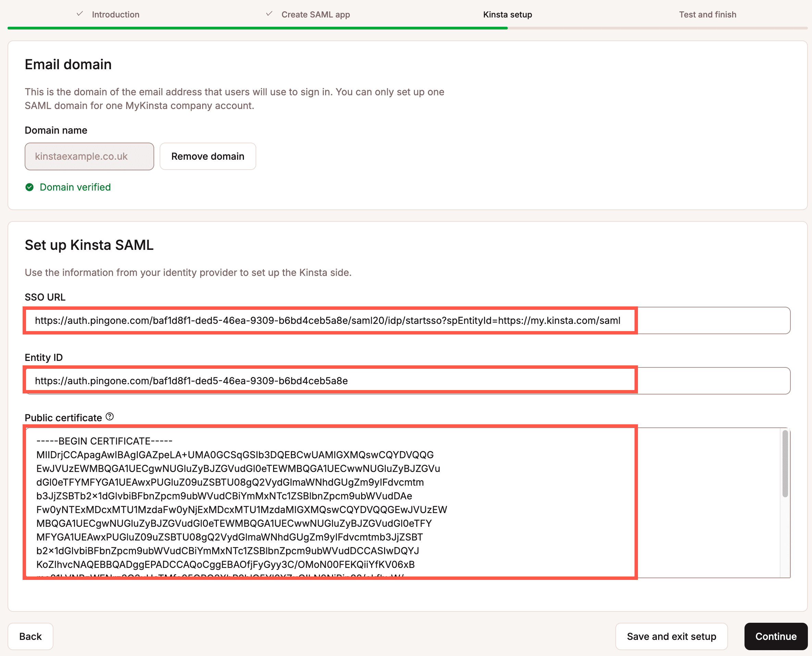Go to the Create SAML app step
This screenshot has width=812, height=656.
(x=315, y=15)
